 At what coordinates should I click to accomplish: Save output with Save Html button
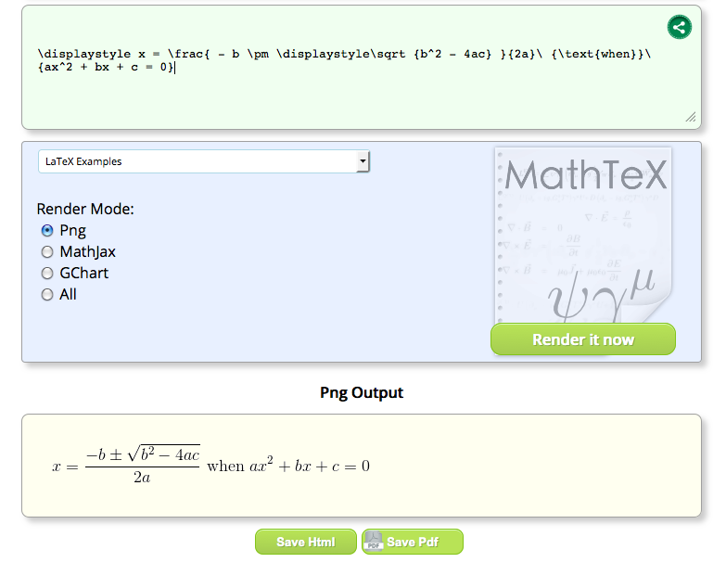pyautogui.click(x=306, y=542)
